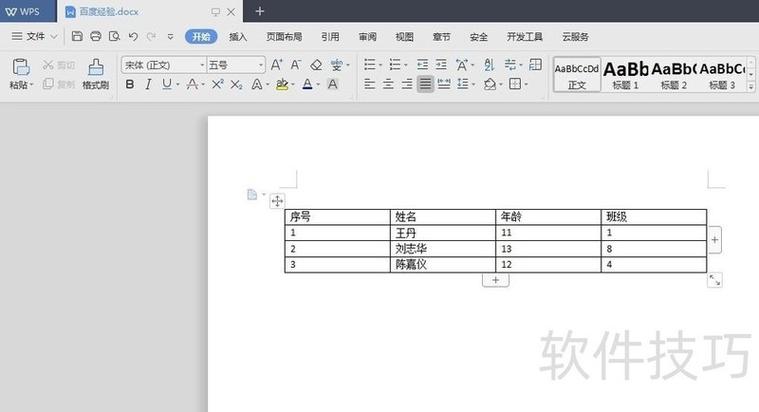Switch to the 视图 tab
759x412 pixels.
[x=404, y=37]
